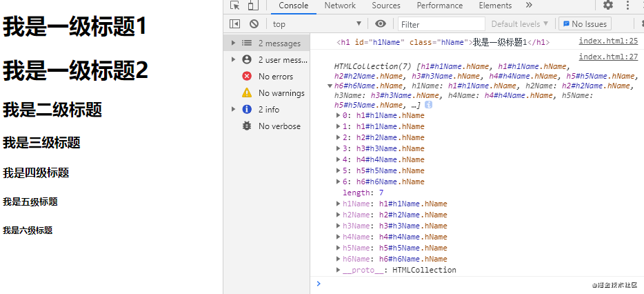Click the blue info badge beside the HTMLCollection
Screen dimensions: 644x294
(x=428, y=106)
